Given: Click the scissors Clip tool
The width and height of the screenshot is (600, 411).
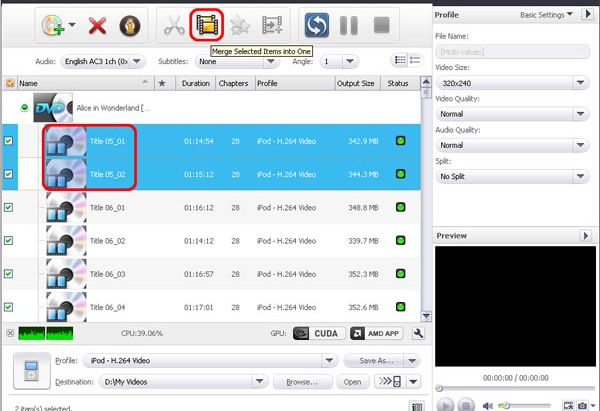Looking at the screenshot, I should 174,26.
